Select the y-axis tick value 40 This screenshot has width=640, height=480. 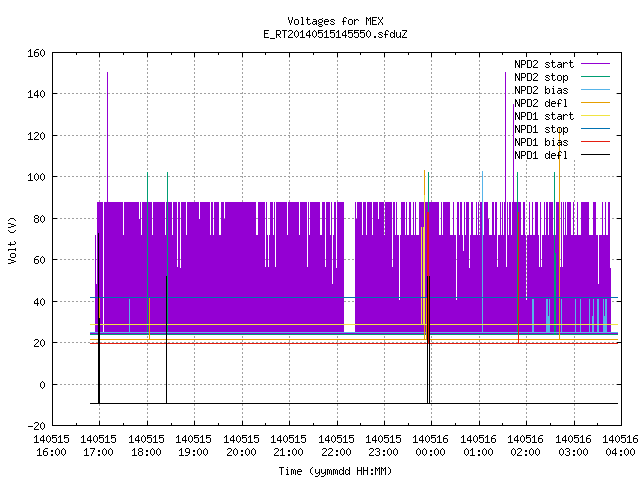(39, 302)
